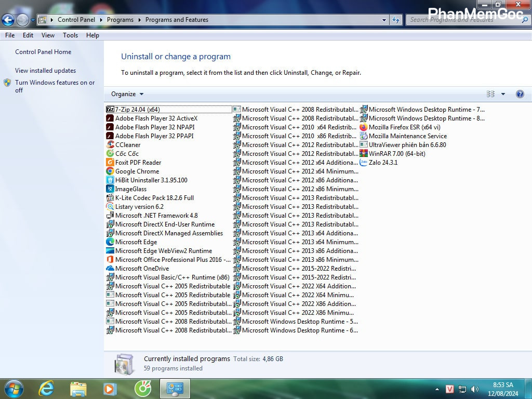532x399 pixels.
Task: Expand the address bar history dropdown
Action: pyautogui.click(x=384, y=20)
